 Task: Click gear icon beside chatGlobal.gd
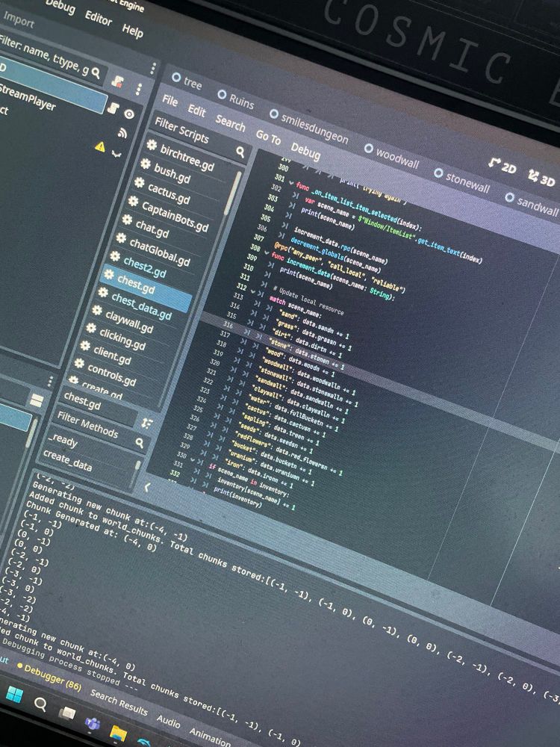(122, 238)
